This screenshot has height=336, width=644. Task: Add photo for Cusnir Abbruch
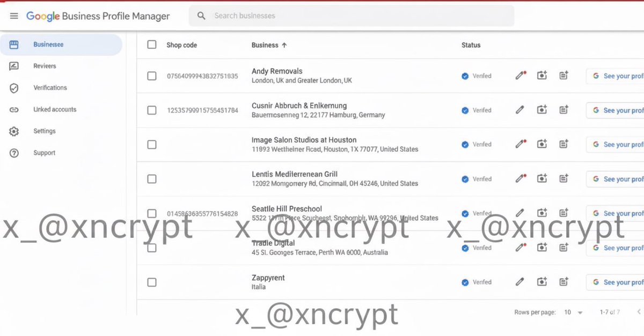click(542, 110)
